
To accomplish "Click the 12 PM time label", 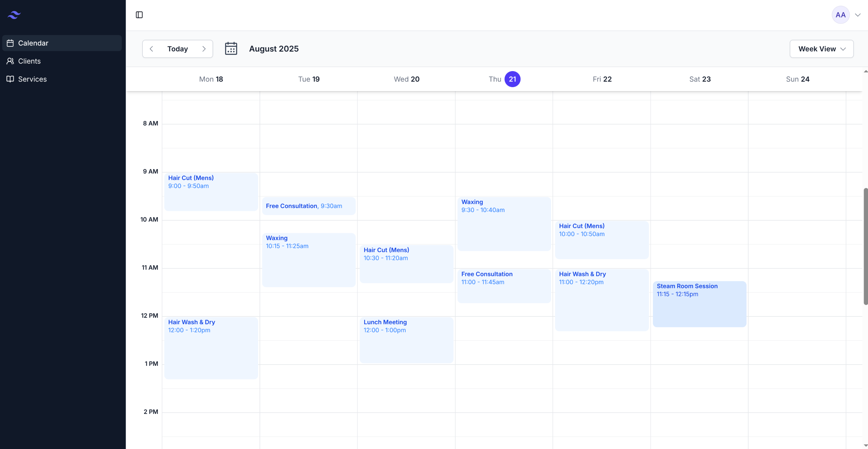I will pyautogui.click(x=149, y=316).
